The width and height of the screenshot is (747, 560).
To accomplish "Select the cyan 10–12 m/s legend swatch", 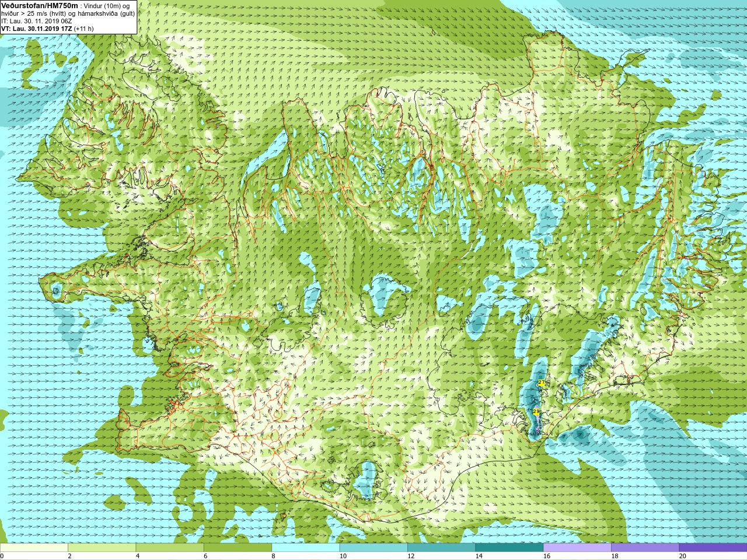I will click(373, 548).
